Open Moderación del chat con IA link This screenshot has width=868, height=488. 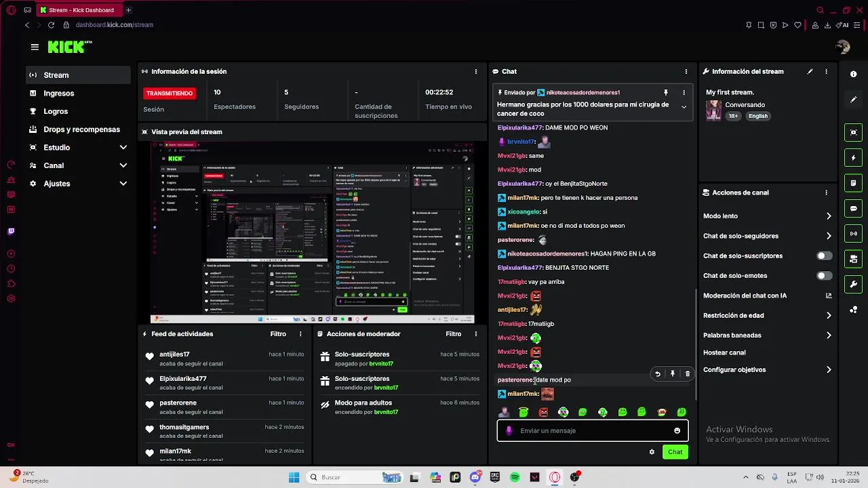(x=767, y=296)
